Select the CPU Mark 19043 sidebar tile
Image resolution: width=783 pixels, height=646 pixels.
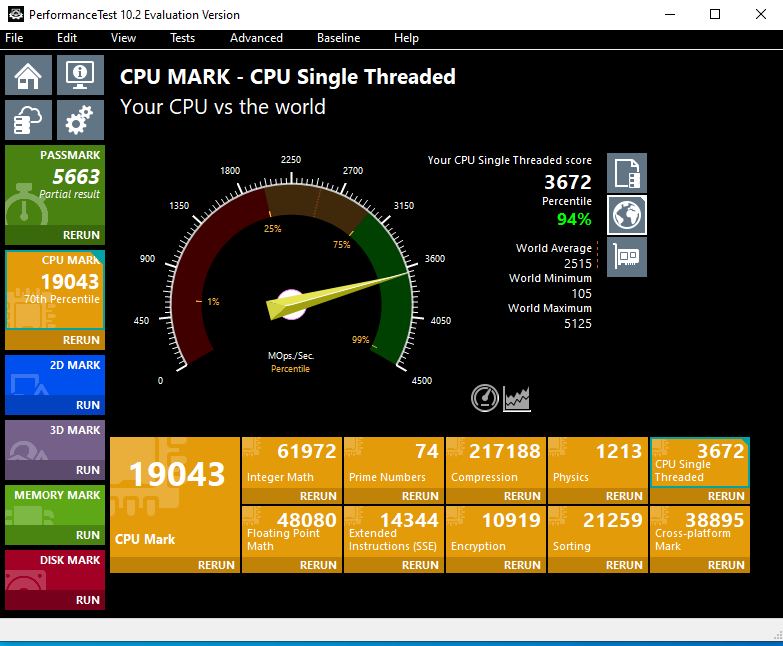click(55, 290)
